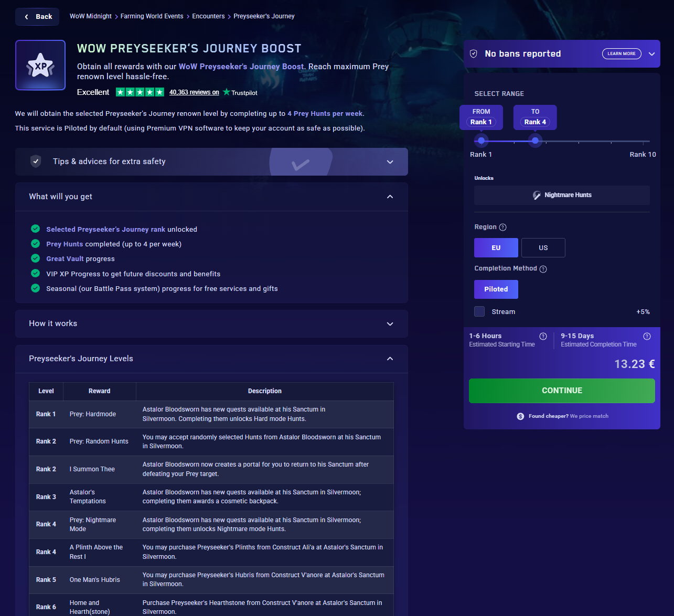Click the One Man's Hubris reward cell

pyautogui.click(x=100, y=580)
